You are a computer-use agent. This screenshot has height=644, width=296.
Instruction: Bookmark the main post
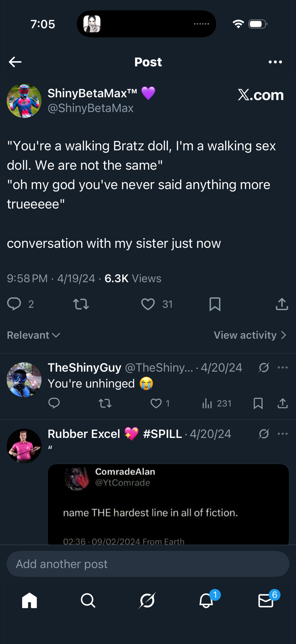point(215,304)
